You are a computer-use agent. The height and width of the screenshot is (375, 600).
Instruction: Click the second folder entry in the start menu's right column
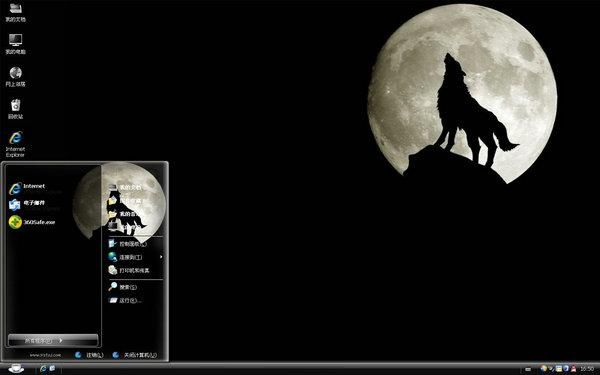click(126, 201)
